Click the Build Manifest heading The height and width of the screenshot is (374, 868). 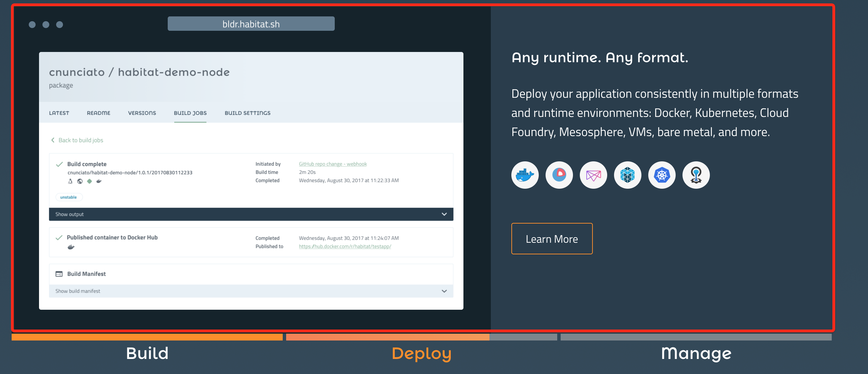pyautogui.click(x=87, y=274)
